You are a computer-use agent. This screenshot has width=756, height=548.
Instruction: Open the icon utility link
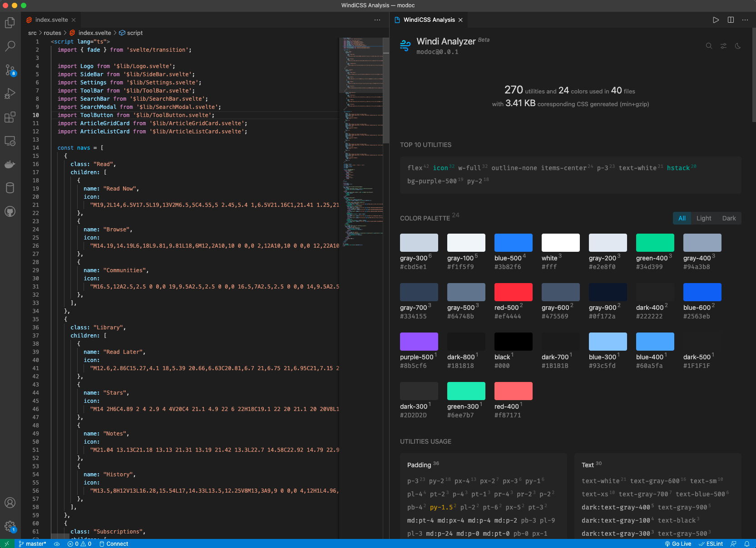click(x=440, y=168)
